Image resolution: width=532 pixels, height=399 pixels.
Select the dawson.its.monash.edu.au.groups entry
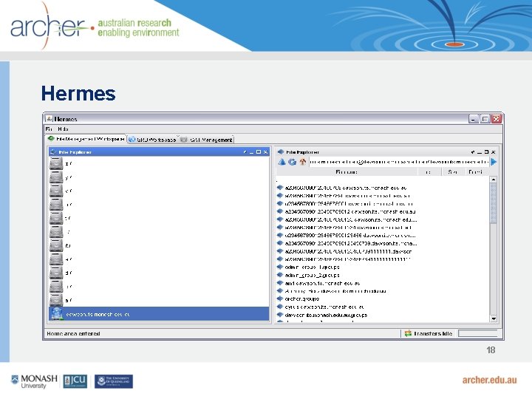[x=326, y=315]
